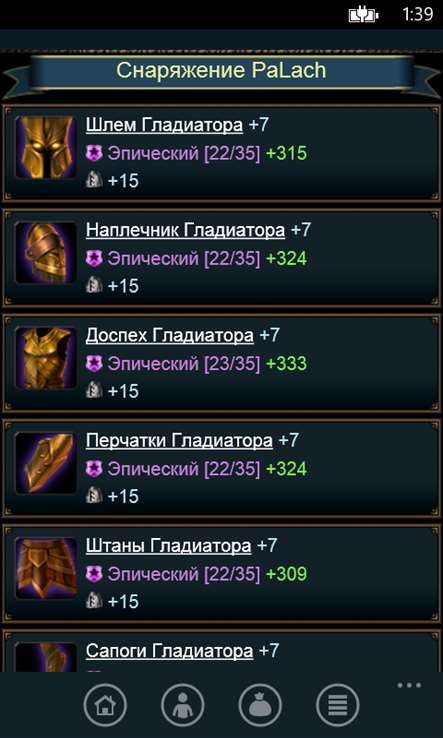Select the Шлем Гладиатора helmet thumbnail
443x738 pixels.
pyautogui.click(x=46, y=147)
